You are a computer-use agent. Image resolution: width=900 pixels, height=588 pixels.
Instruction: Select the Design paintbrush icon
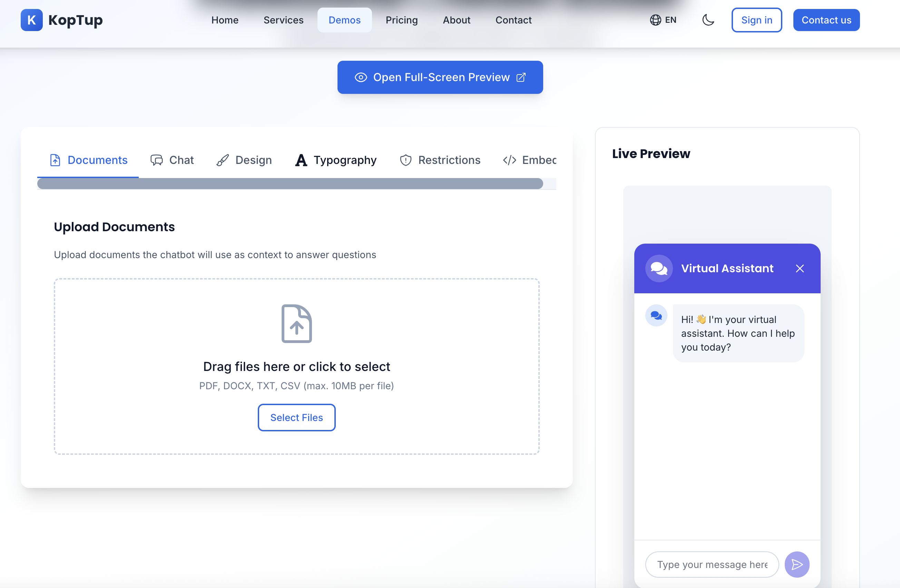coord(223,160)
